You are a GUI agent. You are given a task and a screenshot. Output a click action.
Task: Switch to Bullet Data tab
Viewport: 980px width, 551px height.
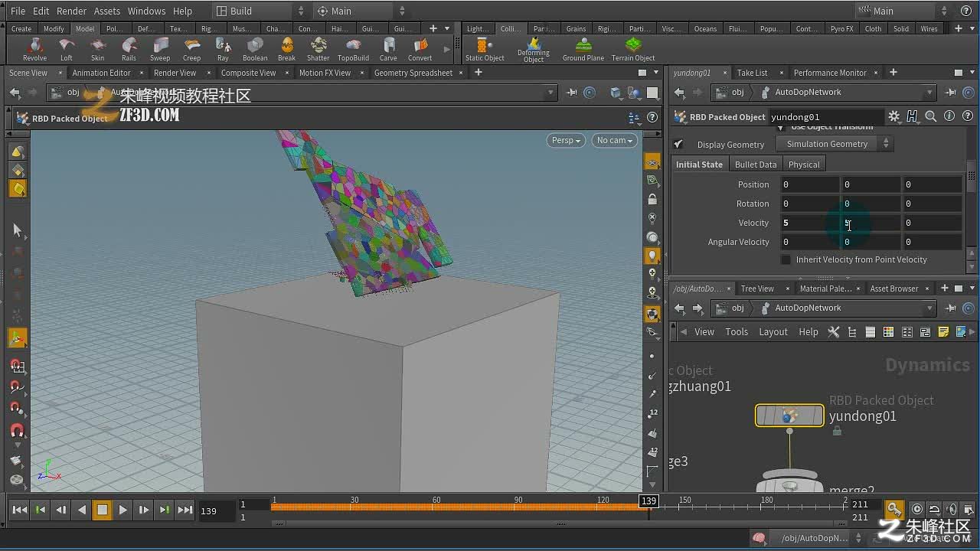point(756,165)
